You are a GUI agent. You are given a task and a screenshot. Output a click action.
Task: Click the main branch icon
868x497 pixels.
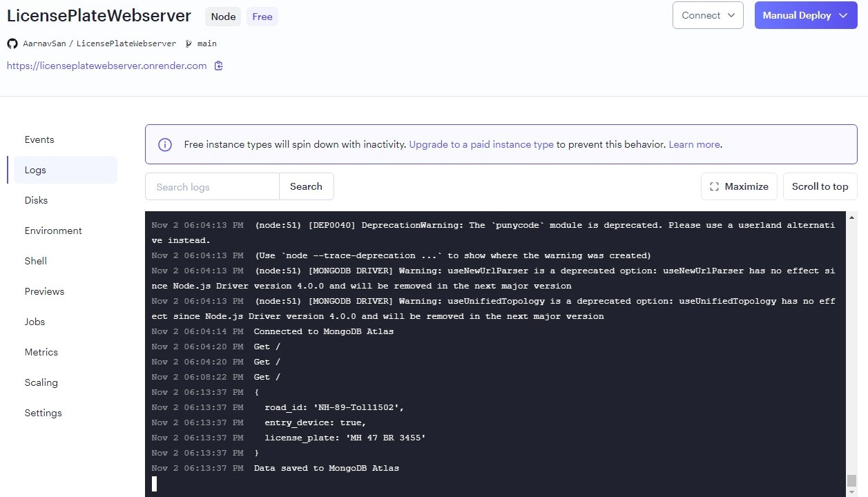coord(189,43)
